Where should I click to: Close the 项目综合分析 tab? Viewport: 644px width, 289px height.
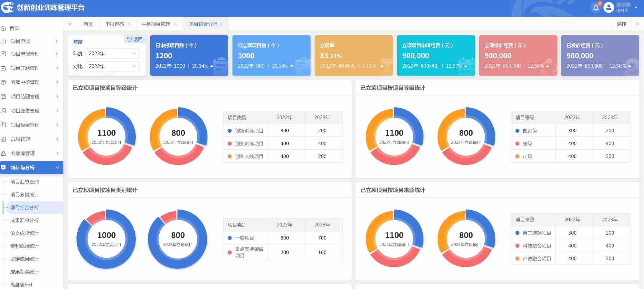pos(221,24)
